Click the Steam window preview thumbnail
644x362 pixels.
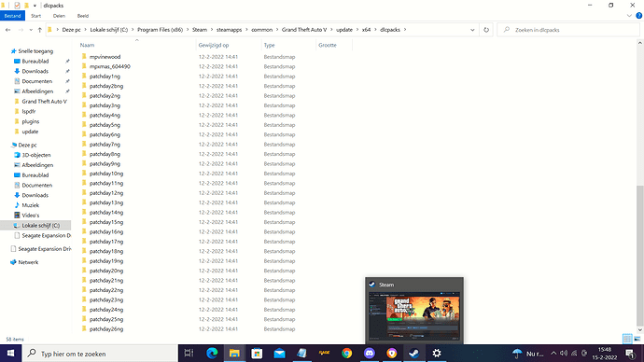tap(414, 315)
